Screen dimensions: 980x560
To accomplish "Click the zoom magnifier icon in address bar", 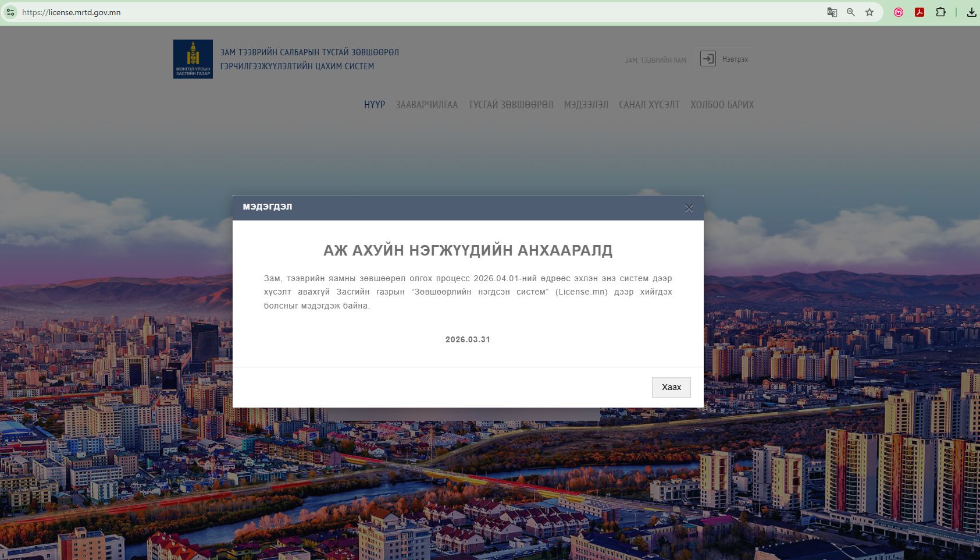I will coord(850,12).
